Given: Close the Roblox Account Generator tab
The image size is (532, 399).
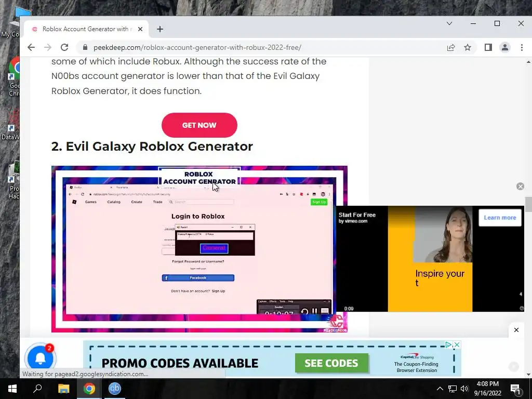Looking at the screenshot, I should click(x=140, y=29).
